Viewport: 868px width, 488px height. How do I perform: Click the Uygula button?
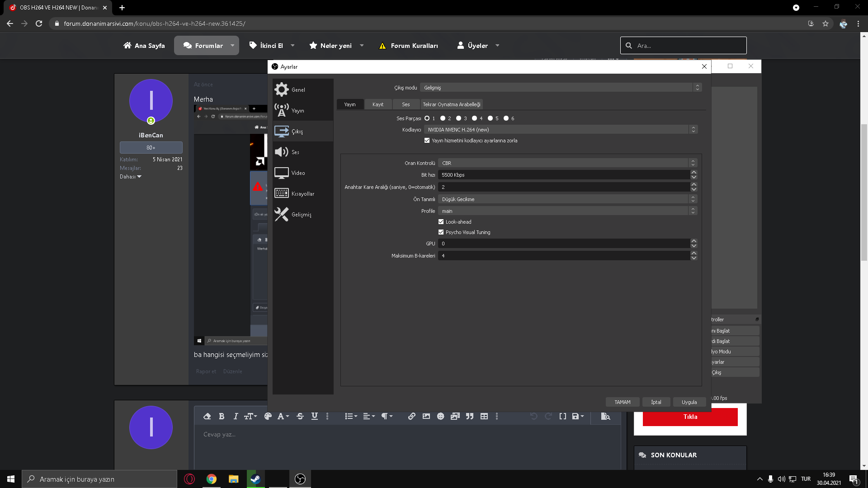(x=689, y=402)
